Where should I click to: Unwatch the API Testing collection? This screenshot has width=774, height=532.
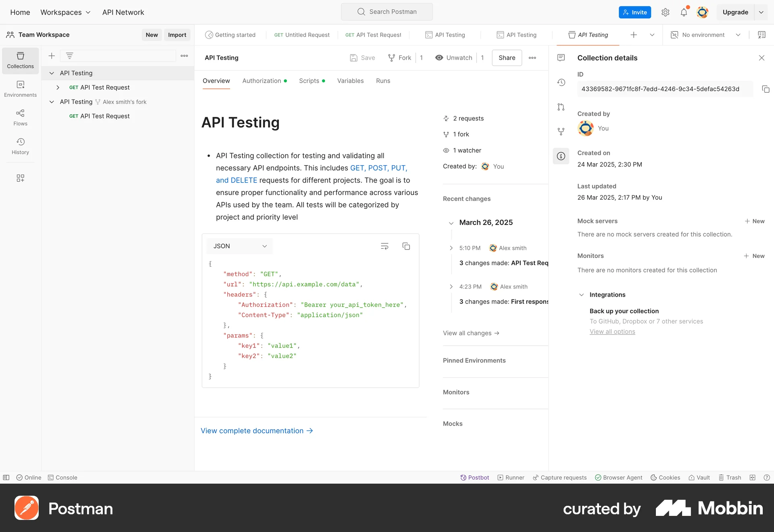(453, 58)
